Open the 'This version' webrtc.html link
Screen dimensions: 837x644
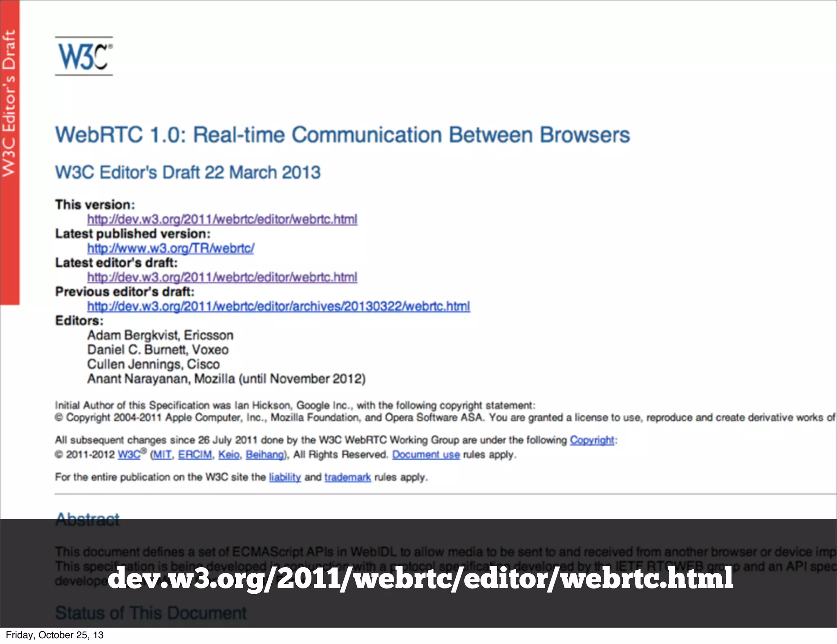tap(222, 219)
